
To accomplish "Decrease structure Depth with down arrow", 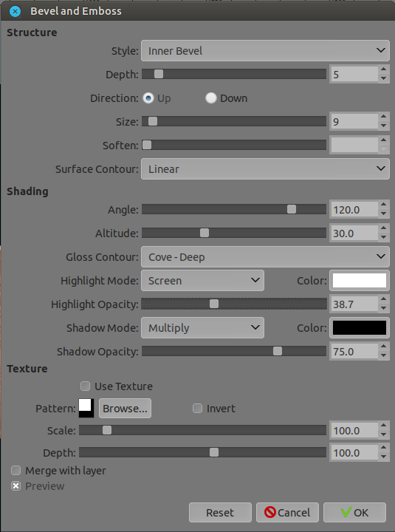I will tap(384, 78).
